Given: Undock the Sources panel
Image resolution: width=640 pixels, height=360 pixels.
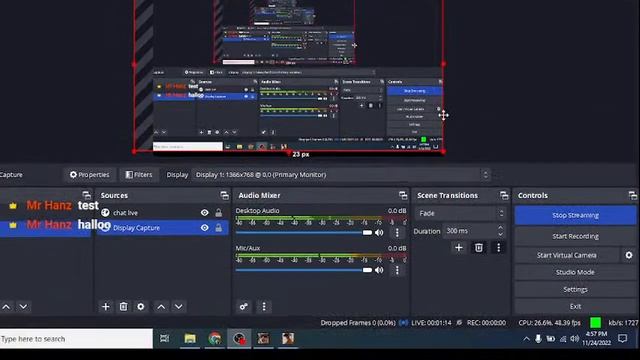Looking at the screenshot, I should point(224,196).
